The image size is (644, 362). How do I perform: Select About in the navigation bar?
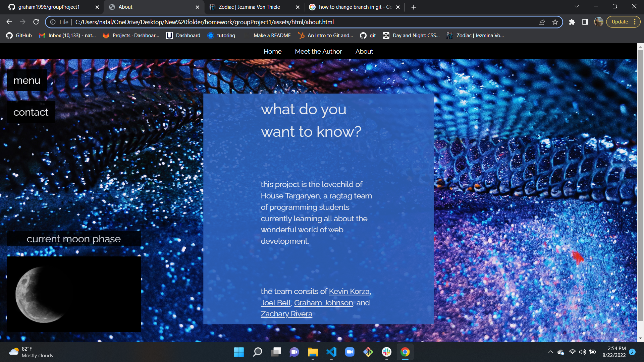point(364,52)
